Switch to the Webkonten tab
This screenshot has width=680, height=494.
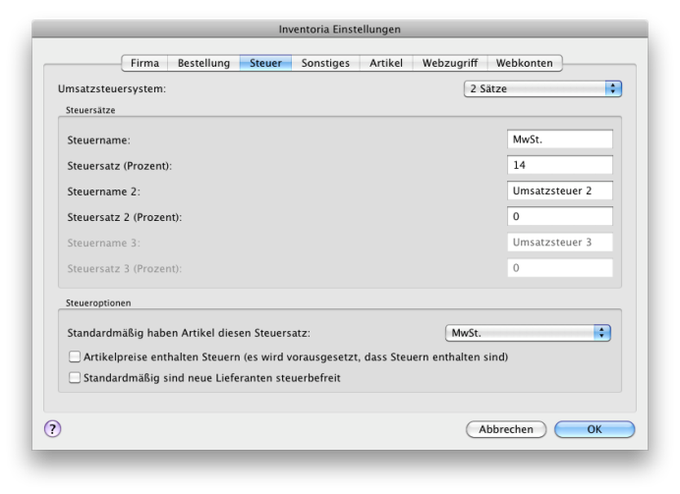525,63
